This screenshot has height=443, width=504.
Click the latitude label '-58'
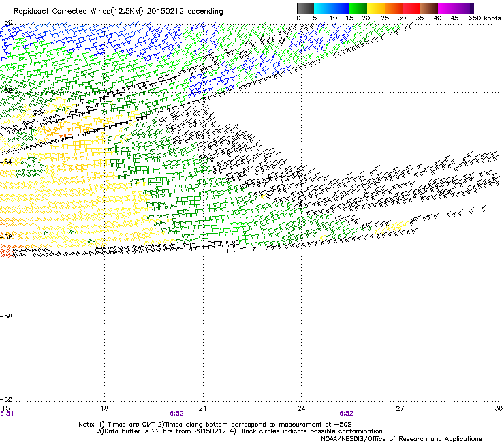pos(6,316)
